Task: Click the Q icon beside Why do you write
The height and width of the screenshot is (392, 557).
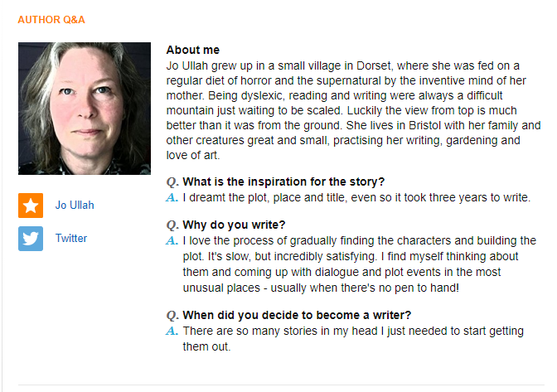Action: pyautogui.click(x=172, y=225)
